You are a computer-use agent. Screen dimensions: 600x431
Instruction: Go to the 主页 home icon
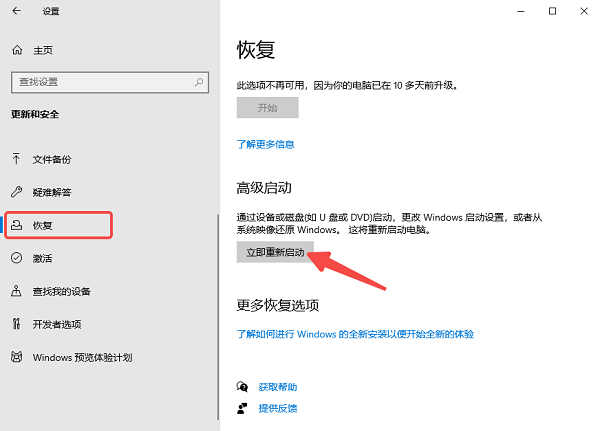pyautogui.click(x=16, y=50)
